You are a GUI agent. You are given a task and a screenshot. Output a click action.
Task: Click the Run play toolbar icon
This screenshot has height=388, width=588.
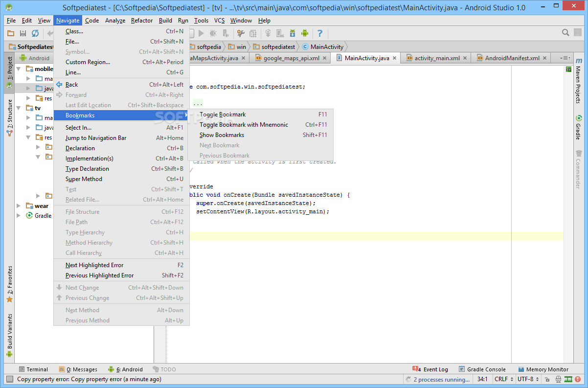click(x=202, y=33)
